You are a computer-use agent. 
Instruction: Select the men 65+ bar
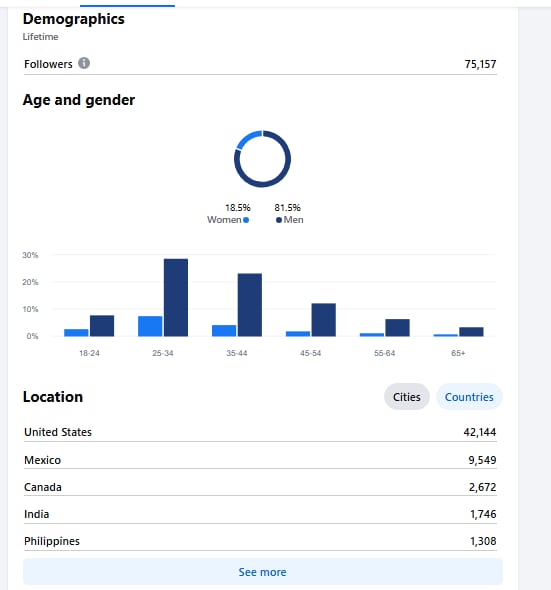pos(471,332)
